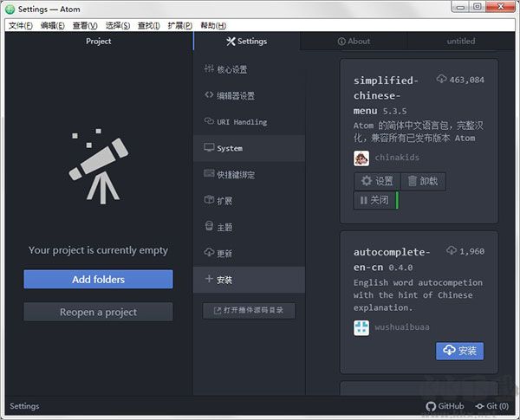
Task: Click the updates cloud download icon
Action: point(209,252)
